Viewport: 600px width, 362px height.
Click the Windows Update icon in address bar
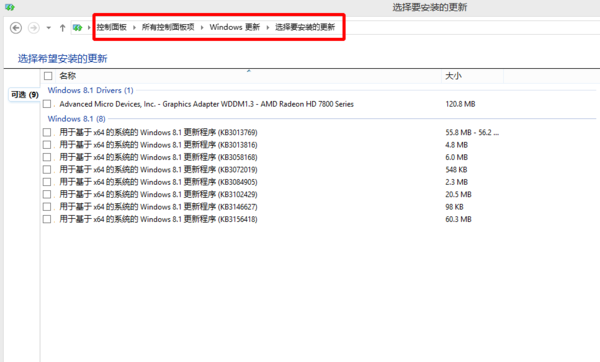(78, 28)
